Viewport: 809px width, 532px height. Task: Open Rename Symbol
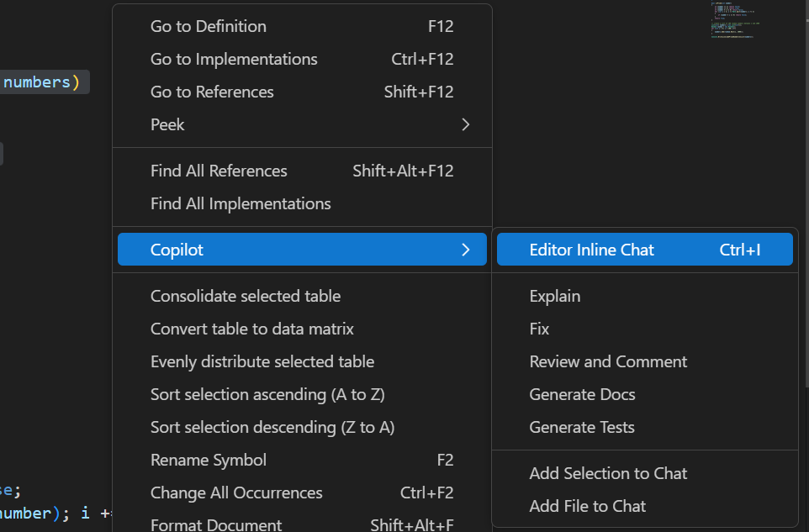tap(208, 460)
